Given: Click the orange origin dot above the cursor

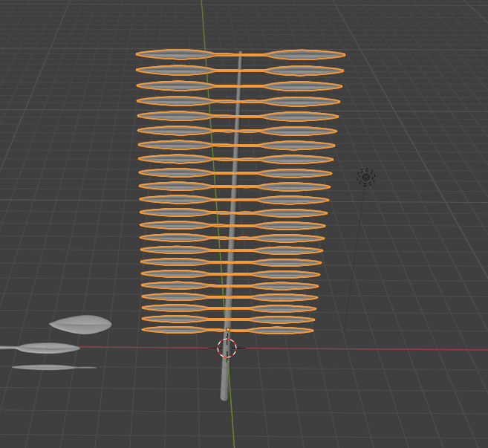Looking at the screenshot, I should [228, 330].
